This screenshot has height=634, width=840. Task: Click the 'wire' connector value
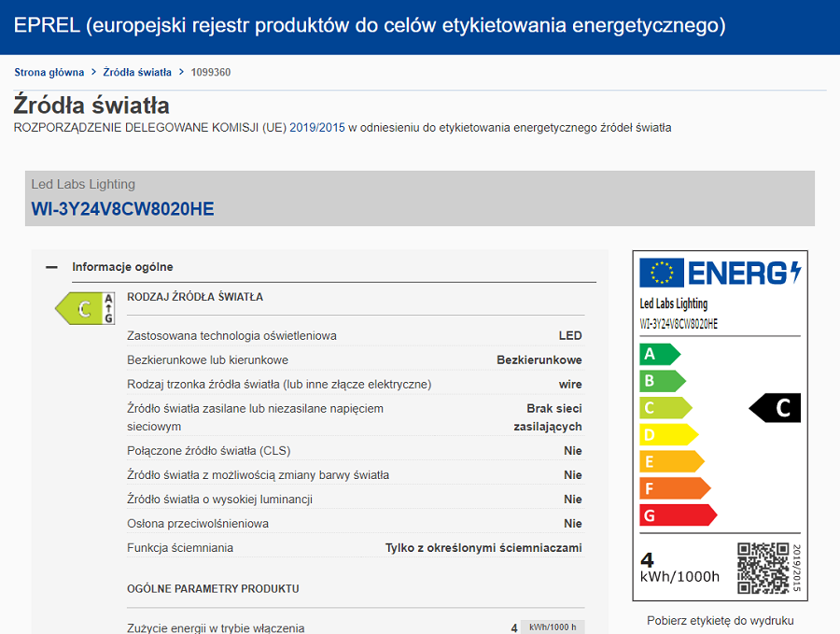pyautogui.click(x=570, y=385)
